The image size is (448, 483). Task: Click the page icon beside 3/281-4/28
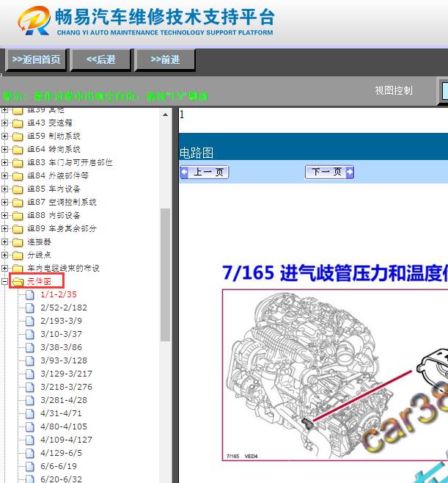tap(30, 401)
